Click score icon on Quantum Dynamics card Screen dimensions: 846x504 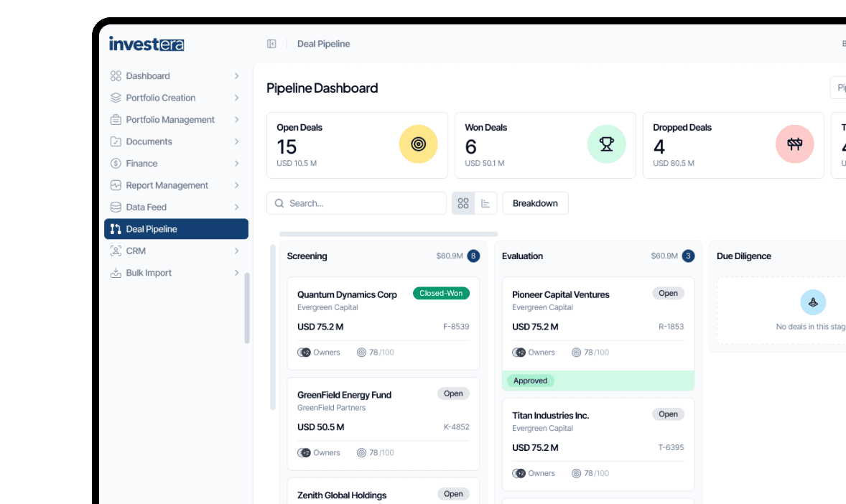click(361, 353)
